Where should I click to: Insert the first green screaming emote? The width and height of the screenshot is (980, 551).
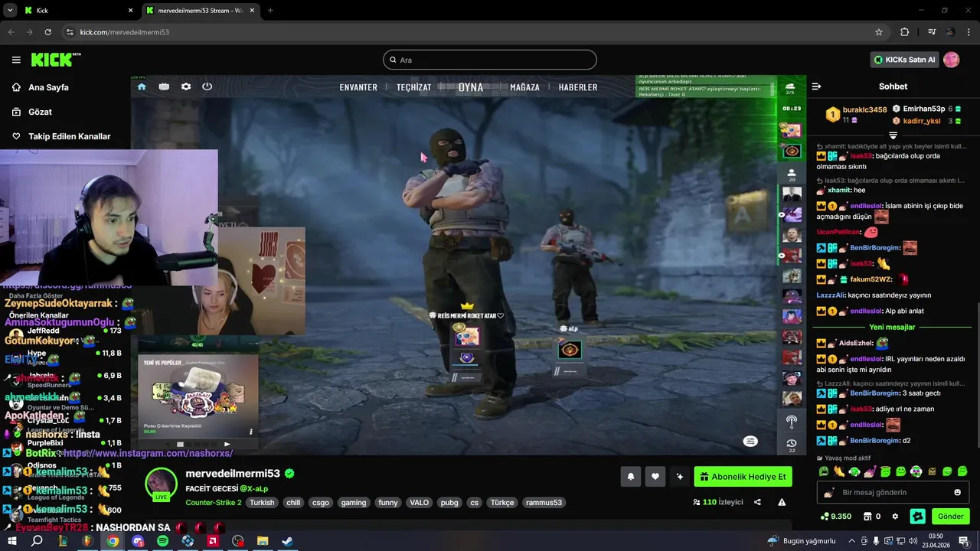pos(824,471)
